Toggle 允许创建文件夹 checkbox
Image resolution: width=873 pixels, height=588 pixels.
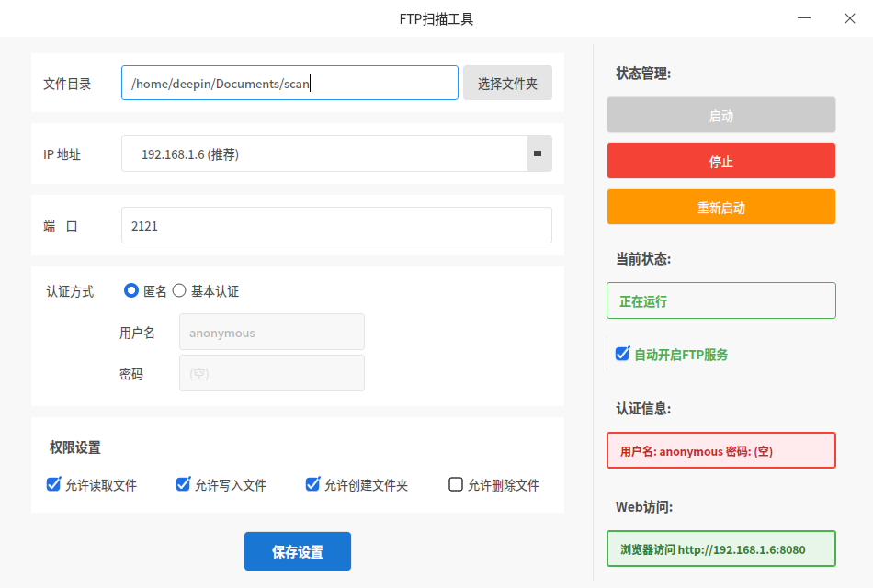point(312,484)
